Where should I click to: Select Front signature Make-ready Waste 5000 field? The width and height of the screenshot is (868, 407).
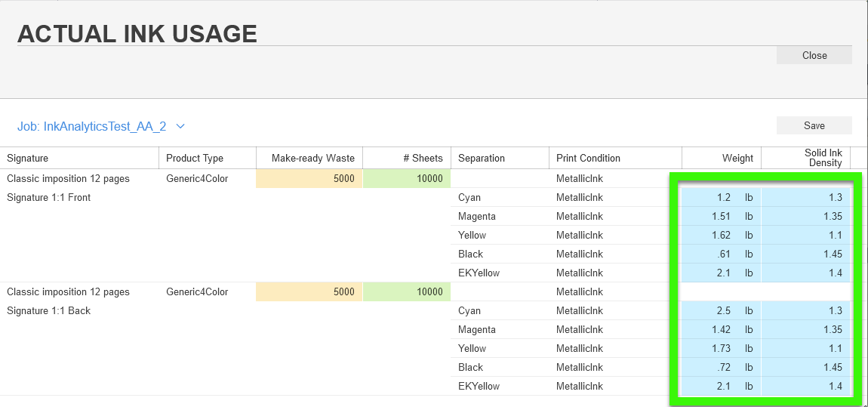(309, 179)
